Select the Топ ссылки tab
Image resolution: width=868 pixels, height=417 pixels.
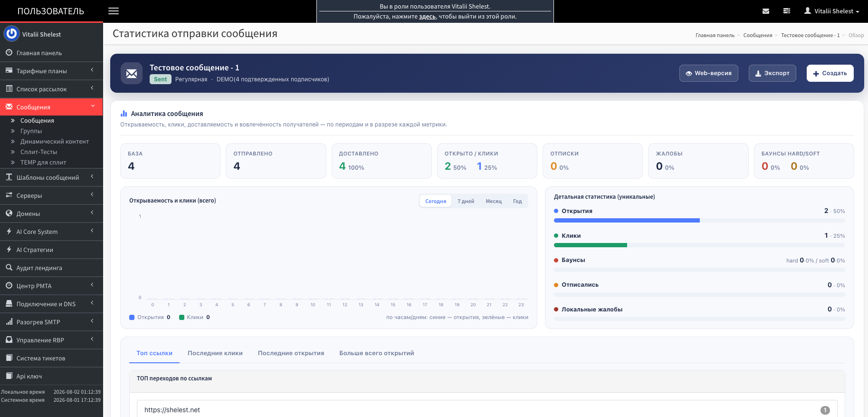[x=154, y=353]
